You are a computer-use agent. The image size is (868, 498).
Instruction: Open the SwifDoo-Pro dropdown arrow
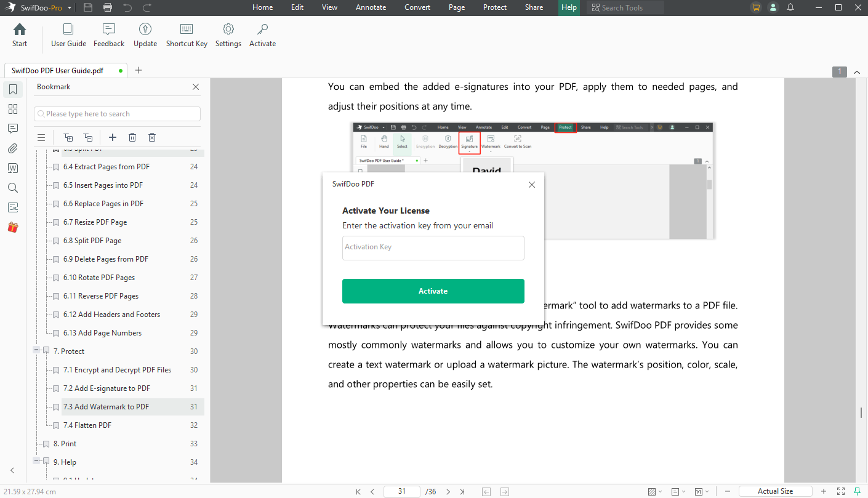[69, 7]
